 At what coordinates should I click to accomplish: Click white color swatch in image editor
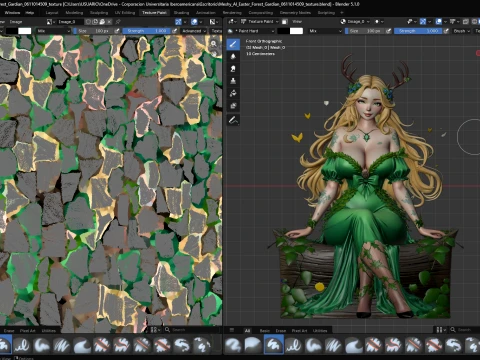click(25, 31)
